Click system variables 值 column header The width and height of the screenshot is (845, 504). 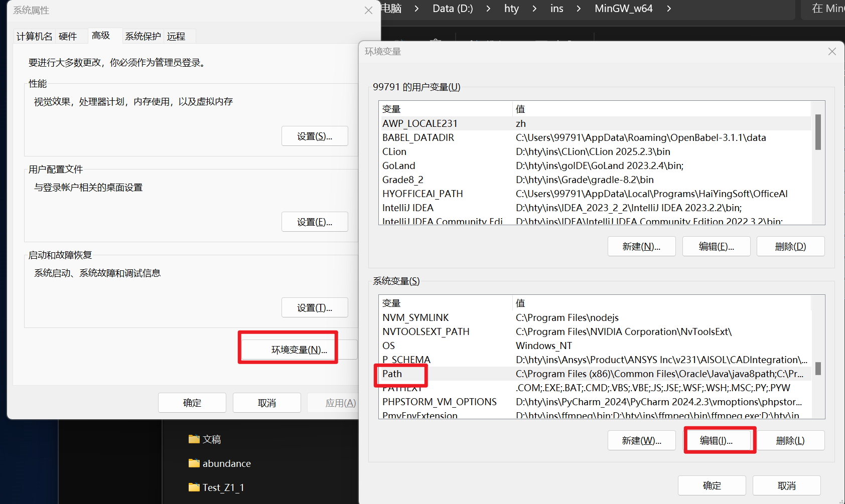point(662,303)
